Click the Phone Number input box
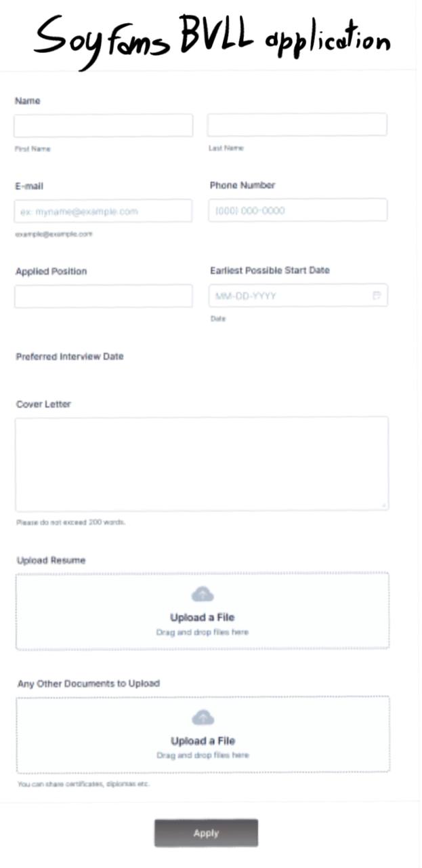 [x=298, y=210]
